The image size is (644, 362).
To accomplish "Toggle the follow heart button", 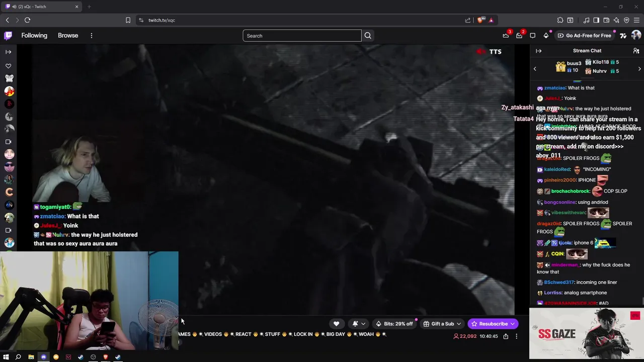I will 336,324.
